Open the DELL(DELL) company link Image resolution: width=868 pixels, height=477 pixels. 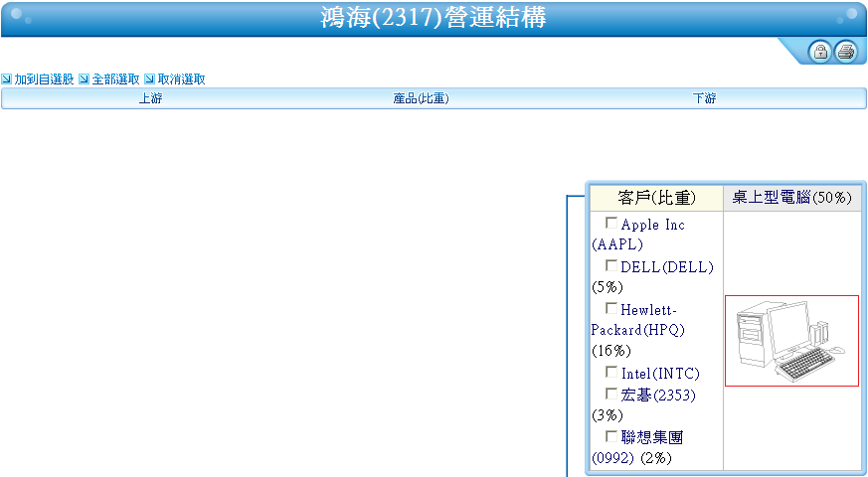[x=667, y=267]
